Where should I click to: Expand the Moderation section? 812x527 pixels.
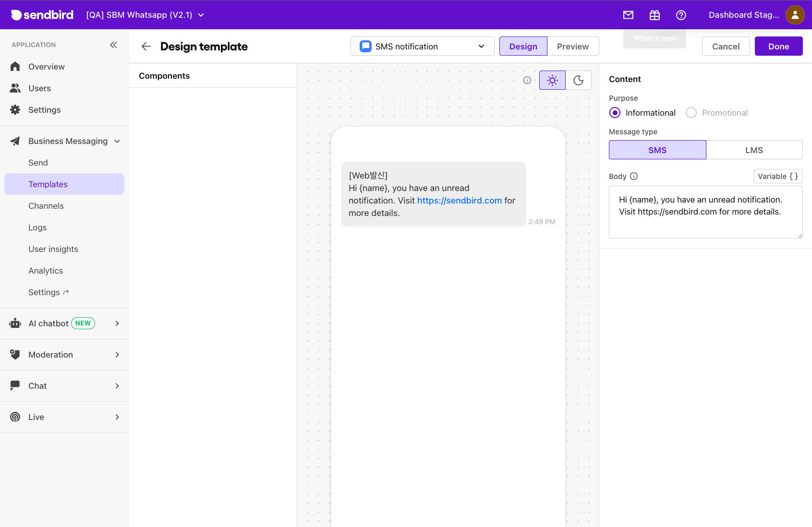pos(117,355)
